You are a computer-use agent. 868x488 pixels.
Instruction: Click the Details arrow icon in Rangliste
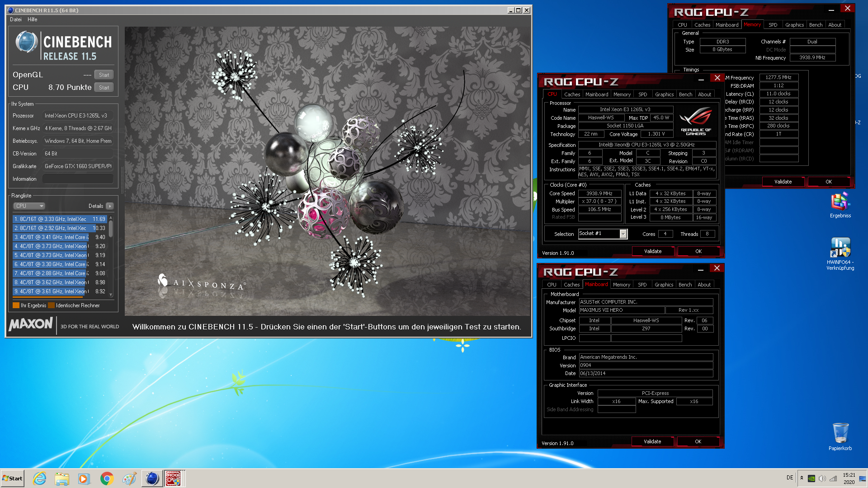click(x=109, y=206)
